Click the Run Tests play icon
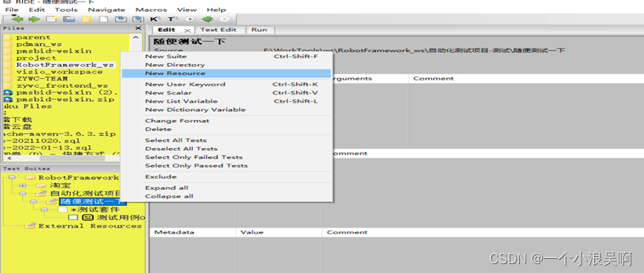The image size is (644, 273). coord(190,19)
